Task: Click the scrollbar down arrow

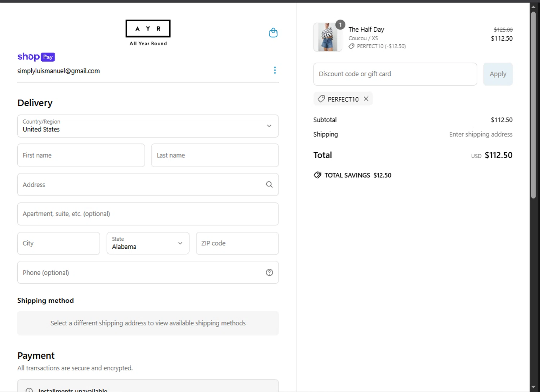Action: pyautogui.click(x=533, y=387)
